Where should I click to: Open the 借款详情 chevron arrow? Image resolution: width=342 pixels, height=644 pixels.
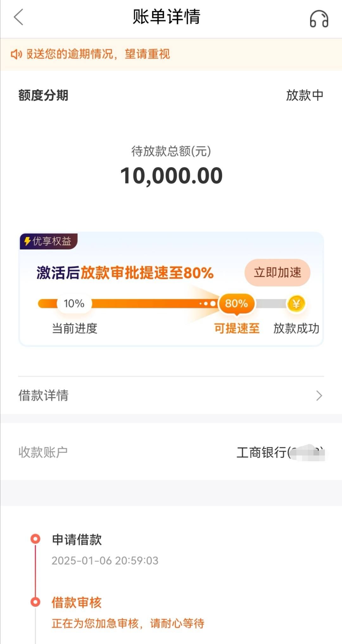[319, 396]
